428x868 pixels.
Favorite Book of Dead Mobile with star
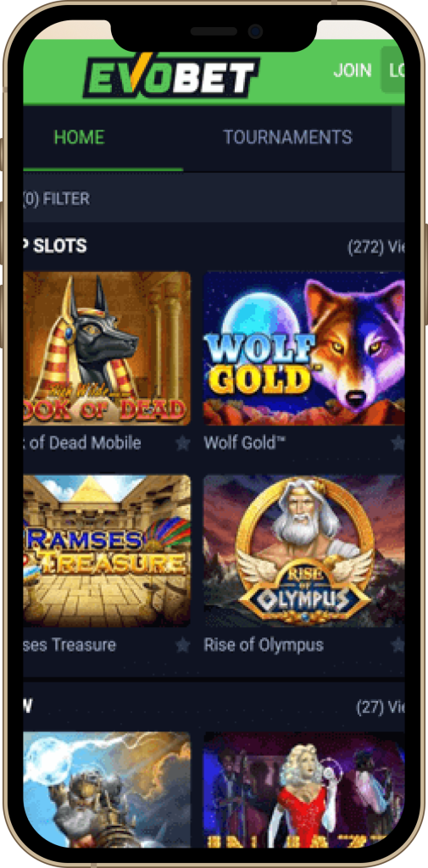pos(183,442)
